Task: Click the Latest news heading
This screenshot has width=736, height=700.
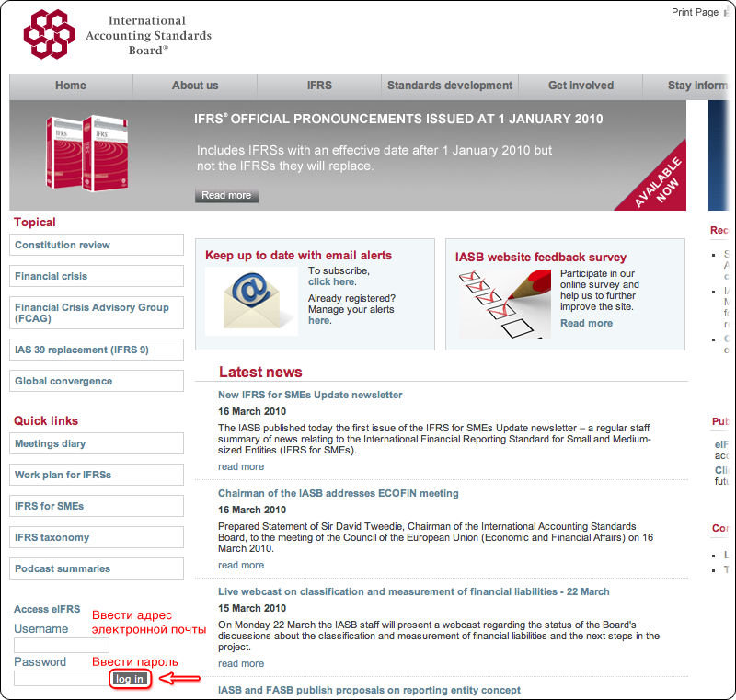Action: 260,372
